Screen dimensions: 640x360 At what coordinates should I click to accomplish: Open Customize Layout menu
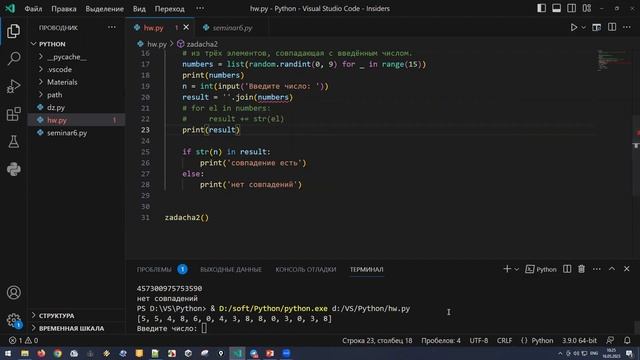(587, 8)
